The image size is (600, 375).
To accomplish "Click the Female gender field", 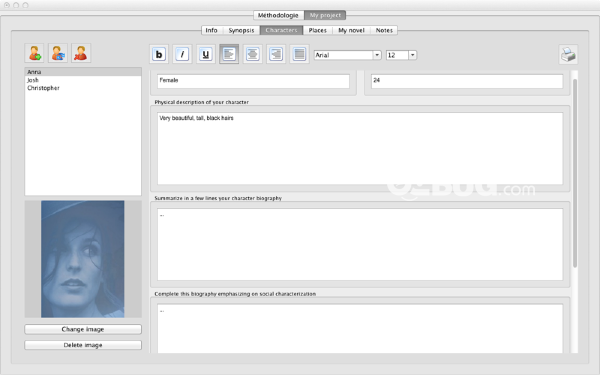I will coord(253,81).
